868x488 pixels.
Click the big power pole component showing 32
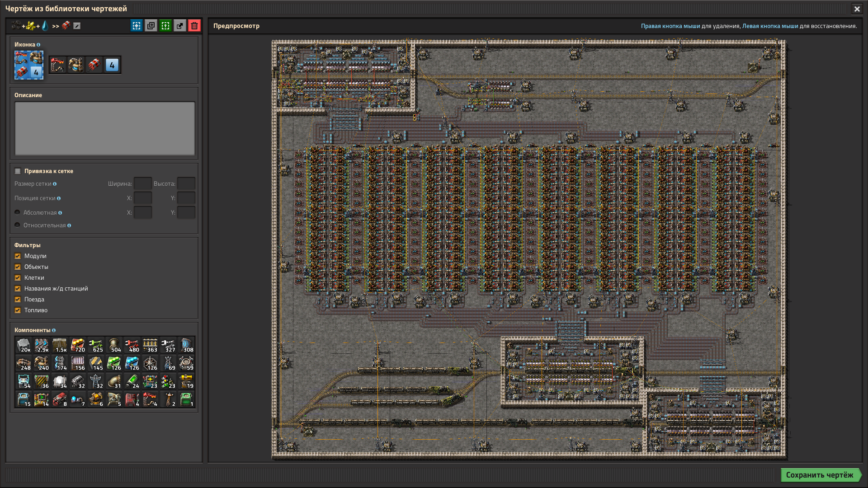[96, 381]
